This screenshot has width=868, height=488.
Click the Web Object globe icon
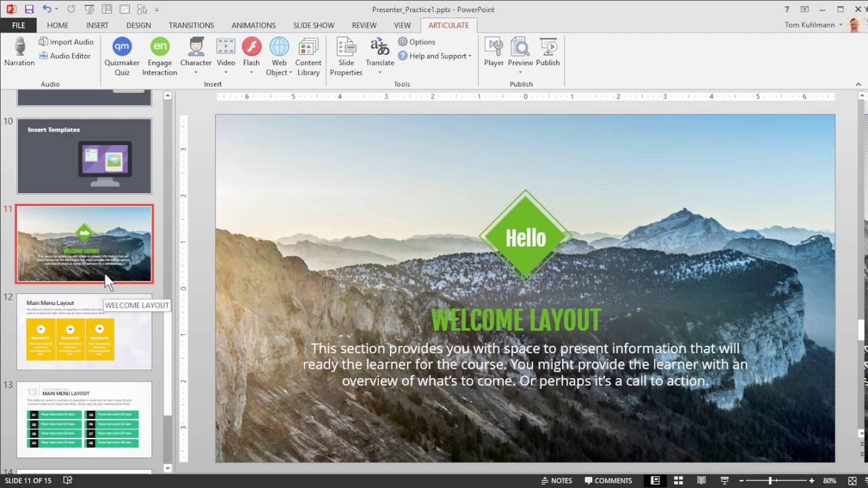tap(279, 46)
